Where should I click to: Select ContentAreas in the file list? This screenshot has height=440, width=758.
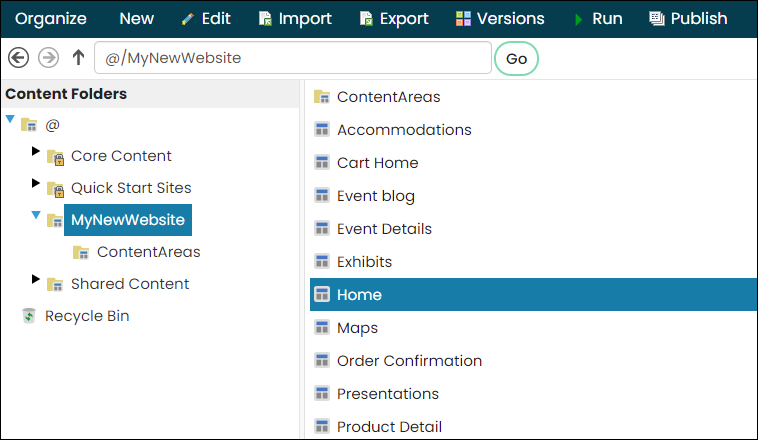click(x=389, y=97)
